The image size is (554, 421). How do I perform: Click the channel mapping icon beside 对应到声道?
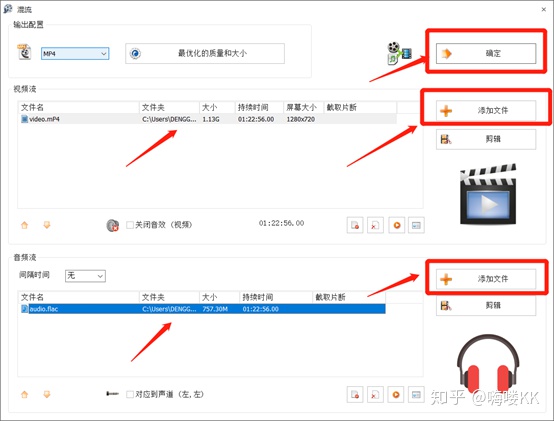tap(112, 394)
